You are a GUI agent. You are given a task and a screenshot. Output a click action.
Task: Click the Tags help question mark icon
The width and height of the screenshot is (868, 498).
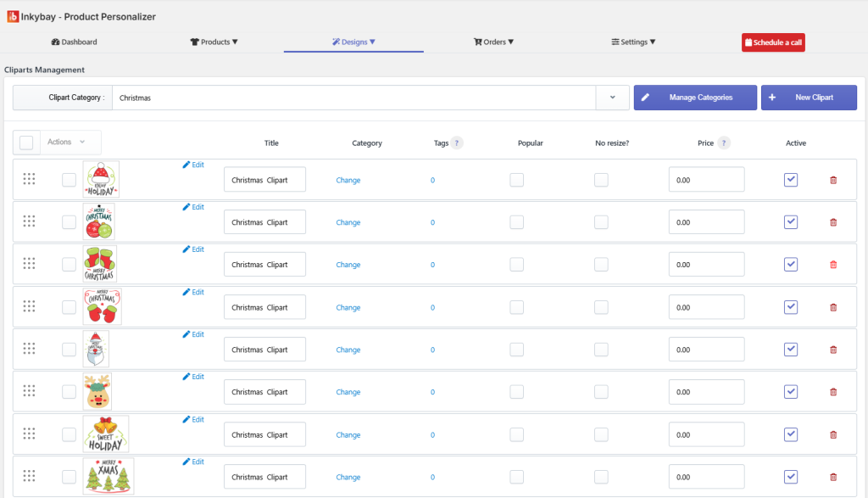pyautogui.click(x=457, y=143)
